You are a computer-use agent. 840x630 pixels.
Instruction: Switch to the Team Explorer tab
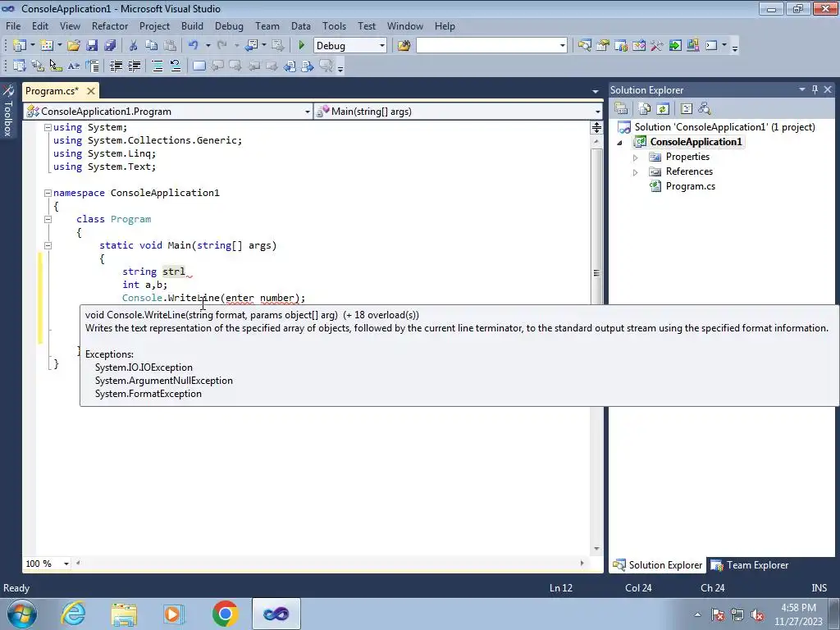tap(750, 565)
